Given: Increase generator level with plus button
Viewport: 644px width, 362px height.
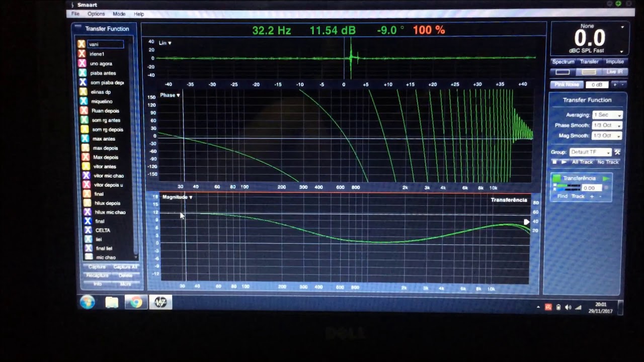Looking at the screenshot, I should point(614,85).
